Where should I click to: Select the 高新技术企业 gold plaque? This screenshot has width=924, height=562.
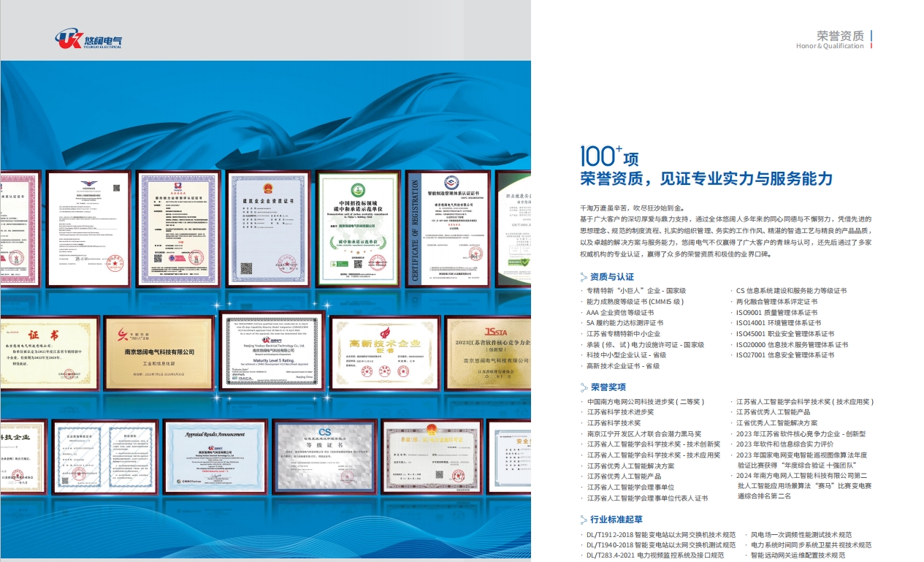[x=385, y=352]
